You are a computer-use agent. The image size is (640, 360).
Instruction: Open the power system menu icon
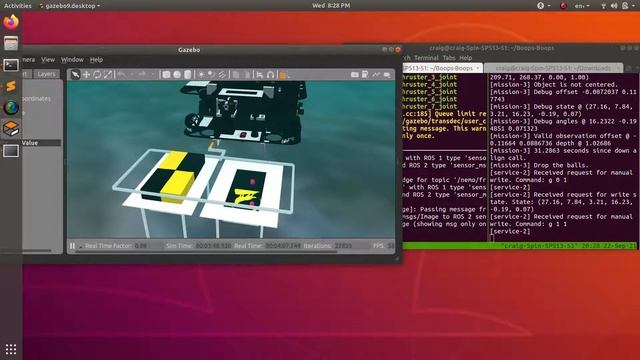tap(625, 6)
